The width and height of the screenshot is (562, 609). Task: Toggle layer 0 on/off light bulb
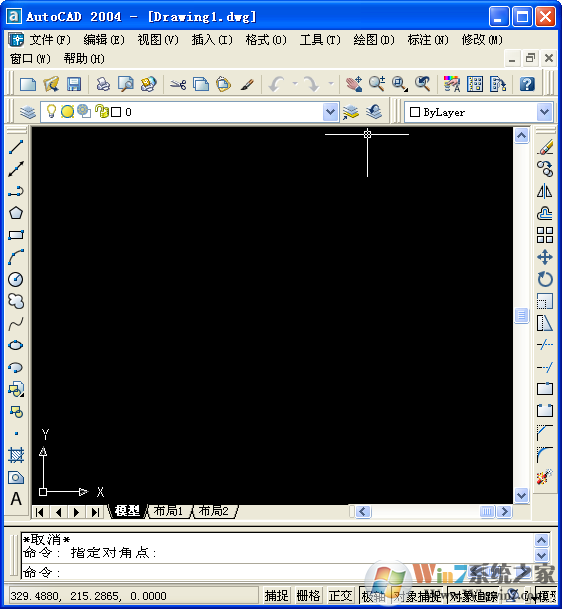pyautogui.click(x=51, y=111)
